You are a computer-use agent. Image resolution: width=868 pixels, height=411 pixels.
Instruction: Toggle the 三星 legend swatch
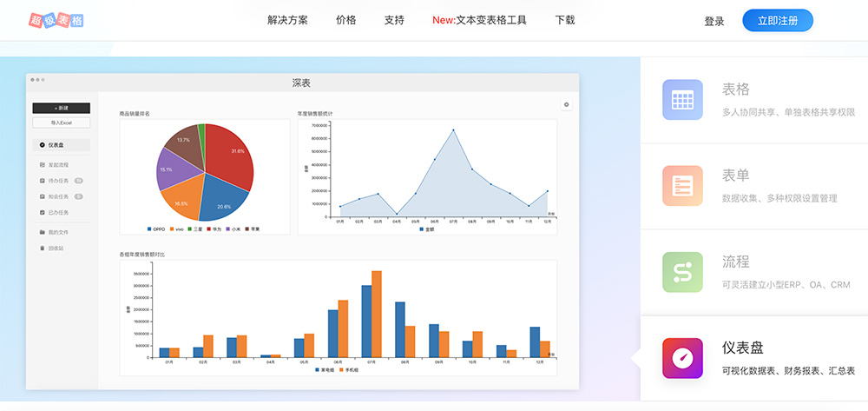(190, 229)
